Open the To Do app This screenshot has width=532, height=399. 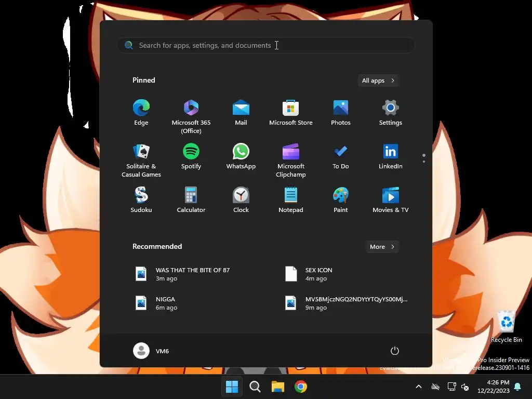pos(341,156)
